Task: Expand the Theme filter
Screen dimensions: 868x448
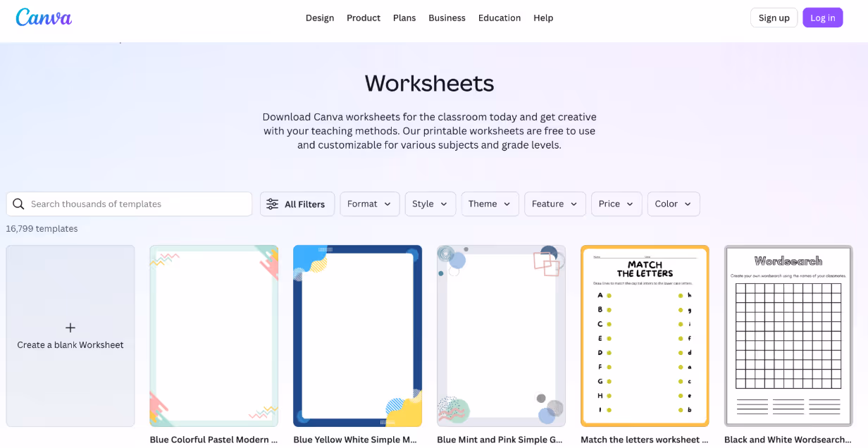Action: tap(490, 204)
